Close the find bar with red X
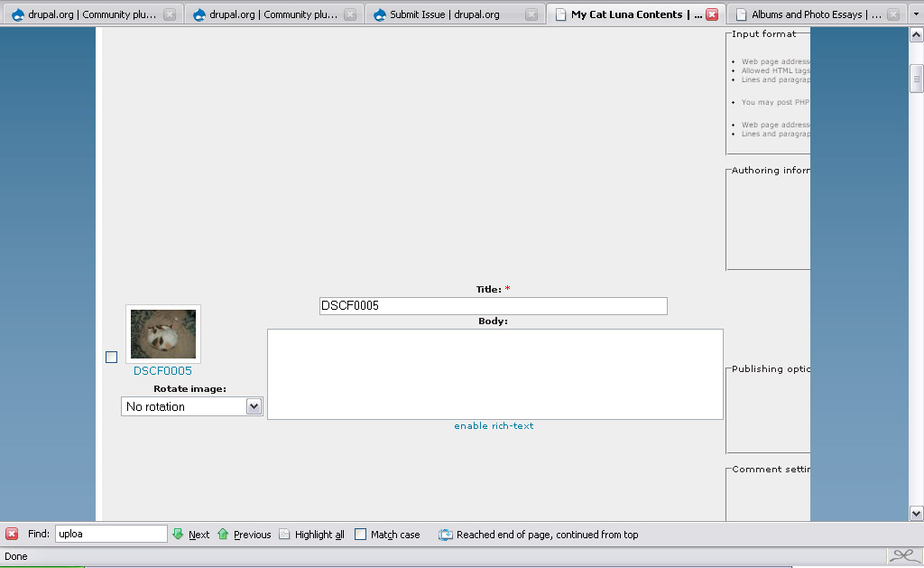Image resolution: width=924 pixels, height=568 pixels. pos(11,534)
